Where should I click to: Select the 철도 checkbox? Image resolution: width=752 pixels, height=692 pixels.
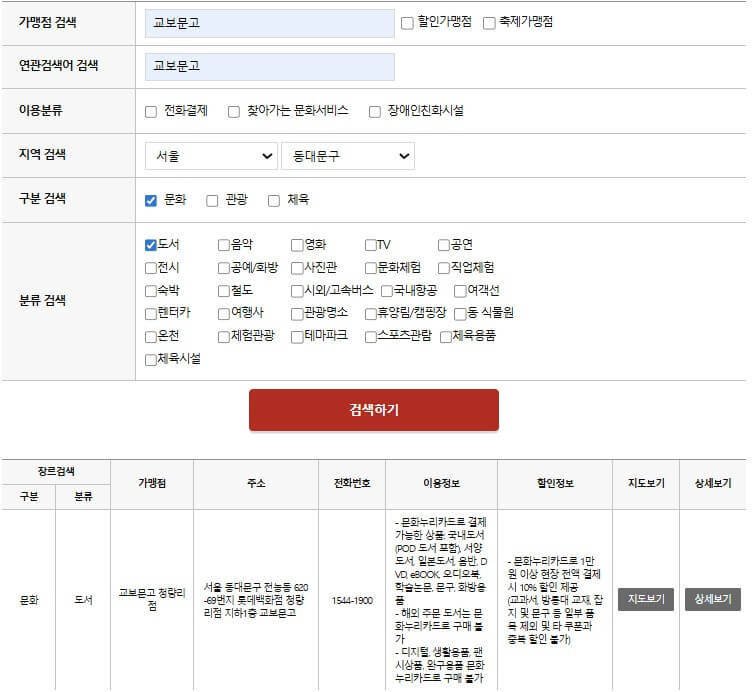coord(223,291)
